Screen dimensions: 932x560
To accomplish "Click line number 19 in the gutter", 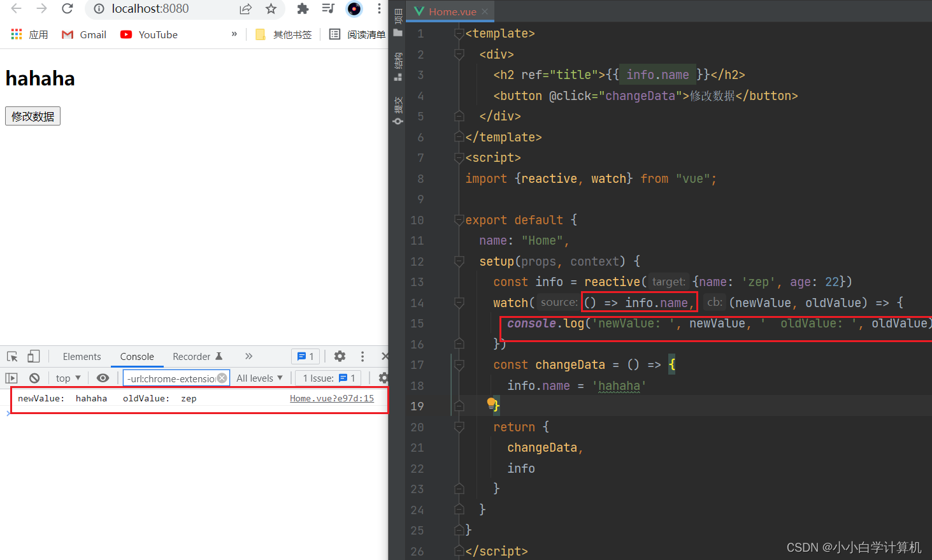I will coord(417,406).
